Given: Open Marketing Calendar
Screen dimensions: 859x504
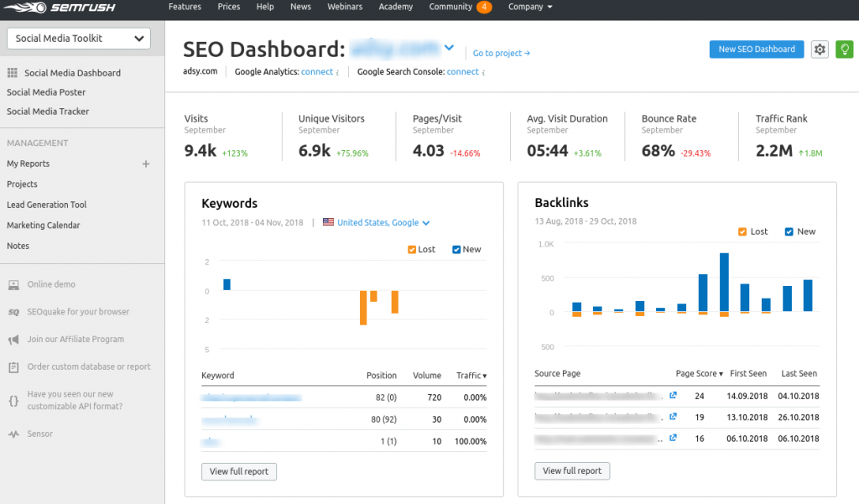Looking at the screenshot, I should [44, 225].
